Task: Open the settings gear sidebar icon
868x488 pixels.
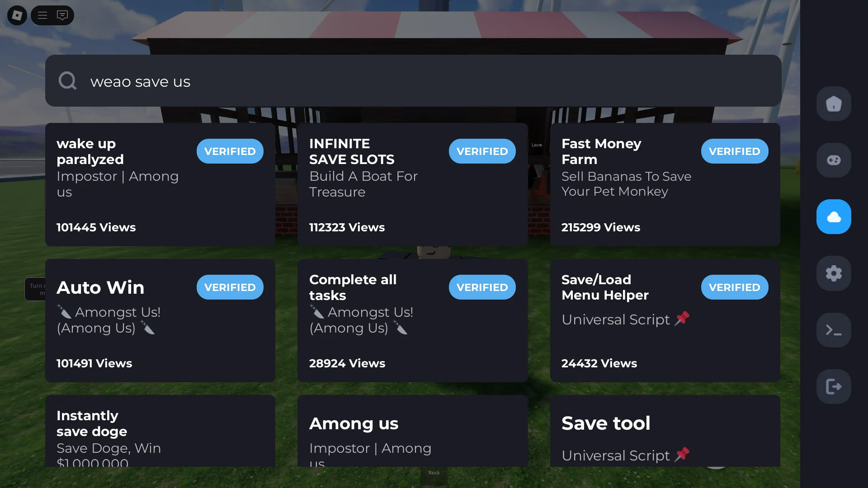Action: coord(834,273)
